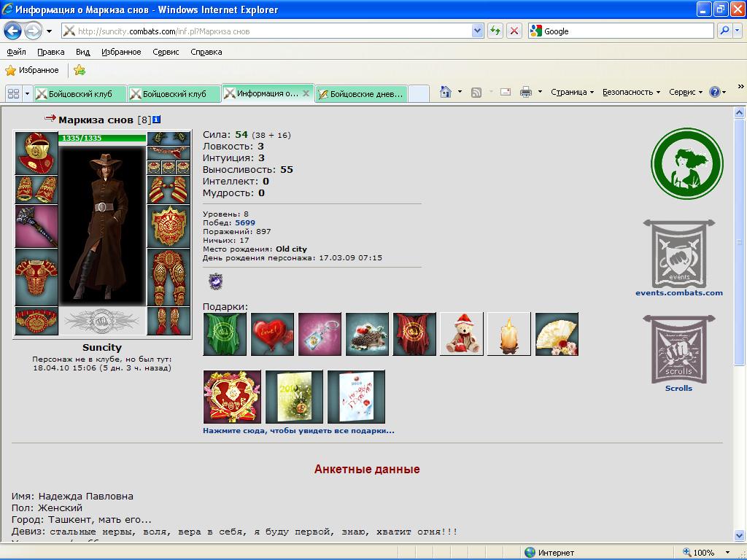Open the Избранное menu
The image size is (747, 560).
tap(121, 52)
